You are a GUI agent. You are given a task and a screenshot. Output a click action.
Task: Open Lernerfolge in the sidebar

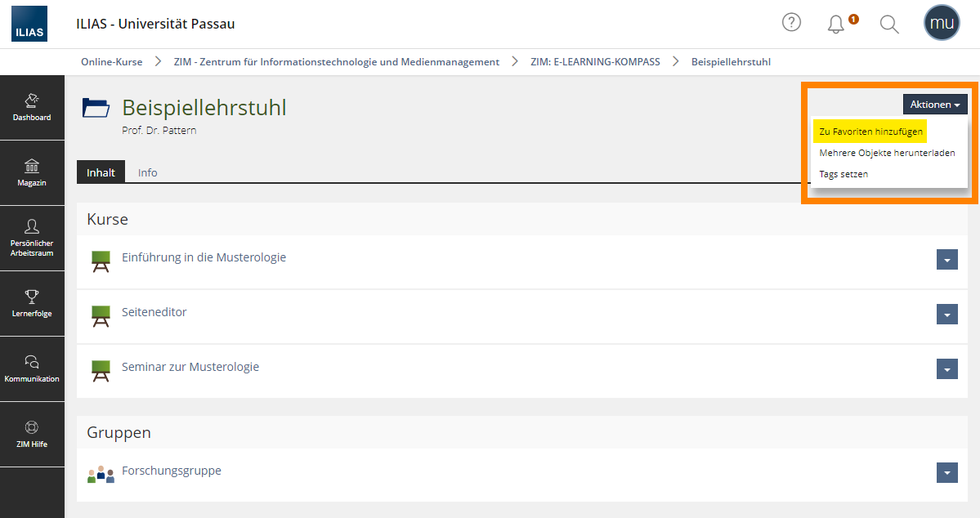click(32, 304)
